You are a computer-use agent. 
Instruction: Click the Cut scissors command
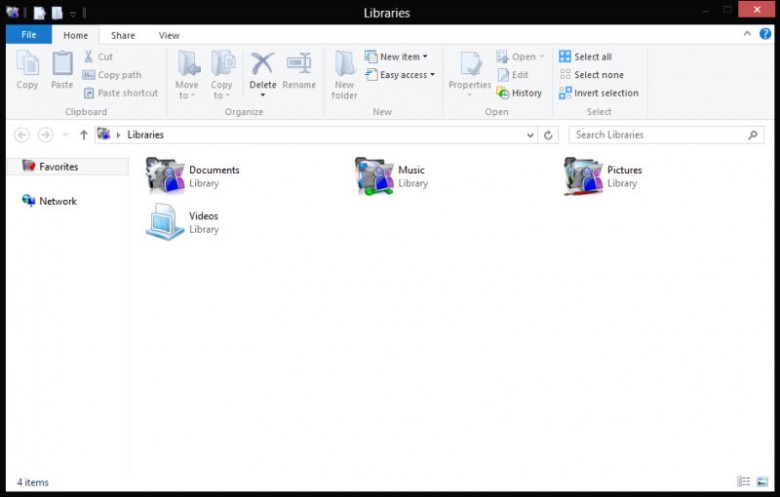[98, 56]
